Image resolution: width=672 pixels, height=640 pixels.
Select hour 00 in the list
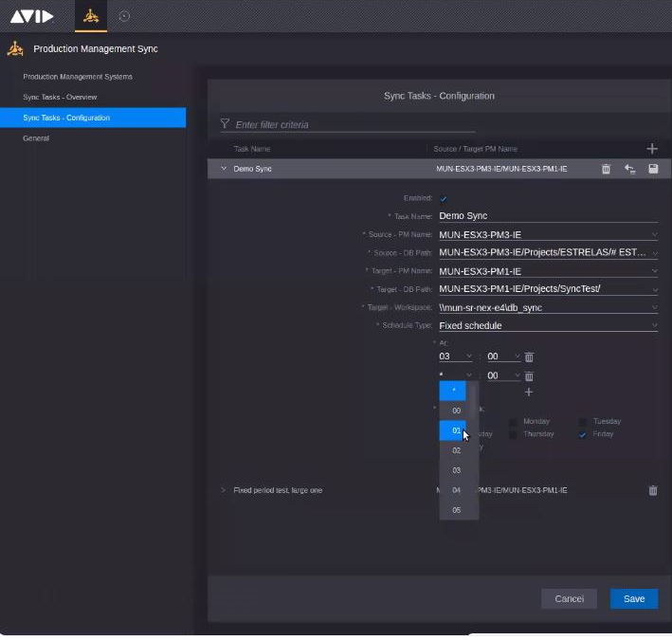point(453,411)
